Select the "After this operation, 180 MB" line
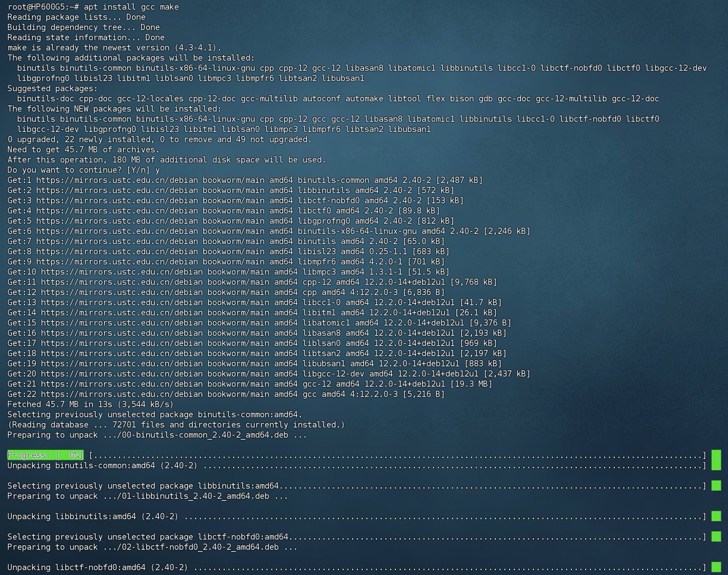 [x=167, y=160]
